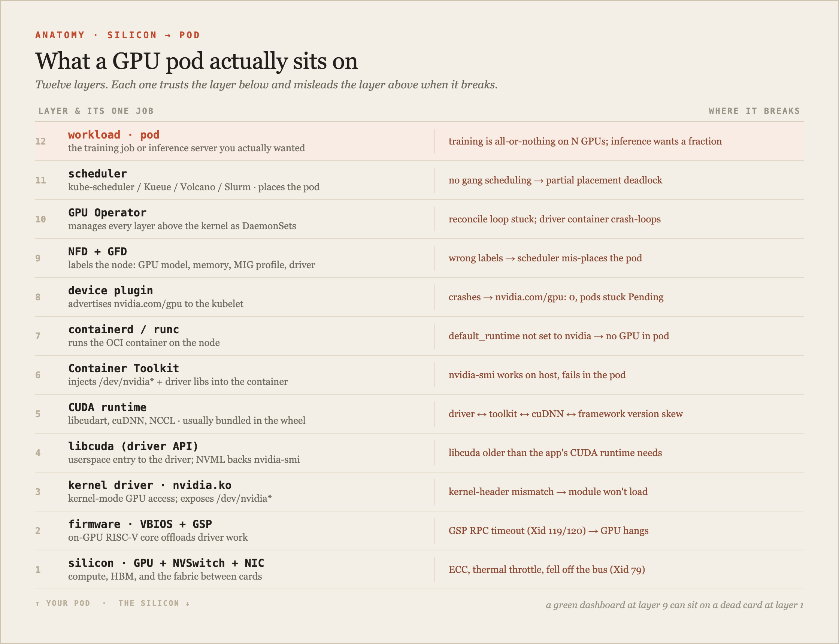Select the 'firmware · VBIOS + GSP' layer title
The width and height of the screenshot is (839, 644).
140,524
